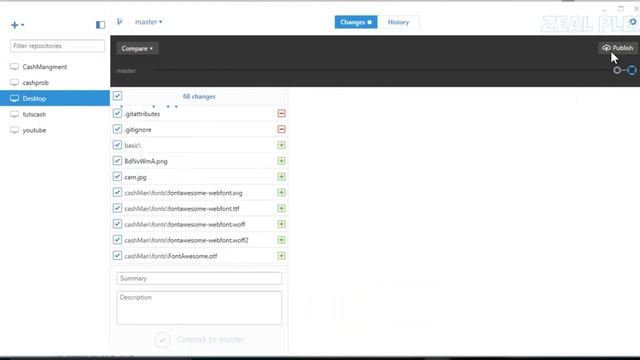
Task: Select the small commit node on timeline
Action: point(617,70)
